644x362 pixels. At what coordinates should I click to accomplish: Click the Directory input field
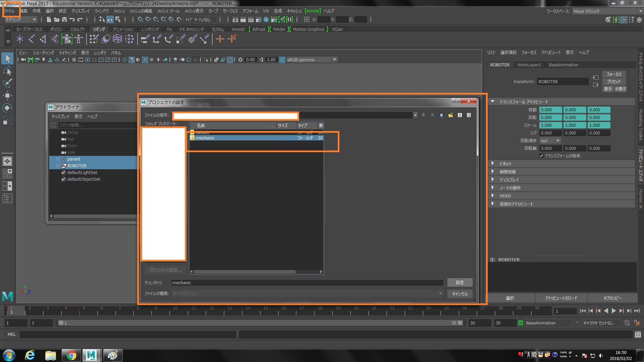click(307, 283)
